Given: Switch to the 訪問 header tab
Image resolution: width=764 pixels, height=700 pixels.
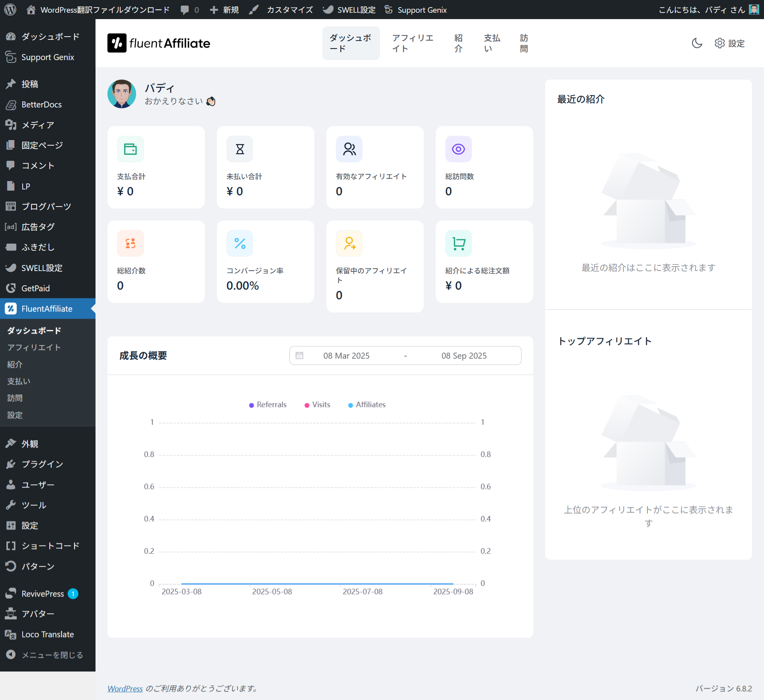Looking at the screenshot, I should (x=524, y=43).
